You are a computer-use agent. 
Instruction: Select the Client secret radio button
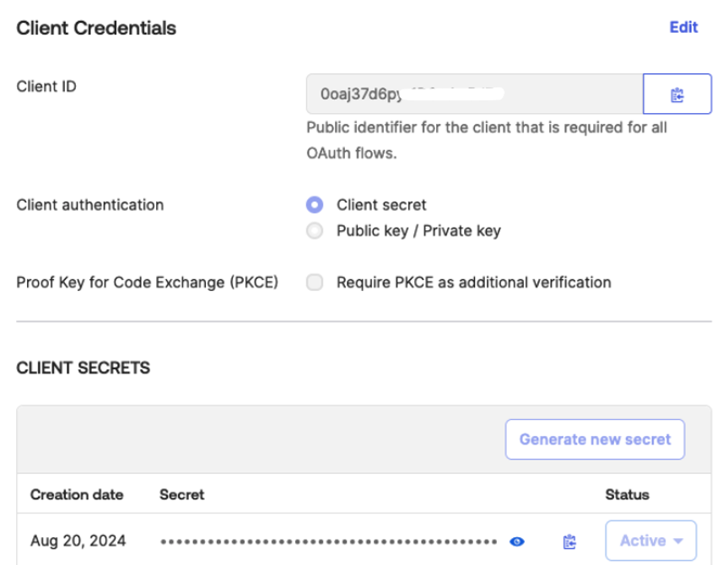[315, 205]
